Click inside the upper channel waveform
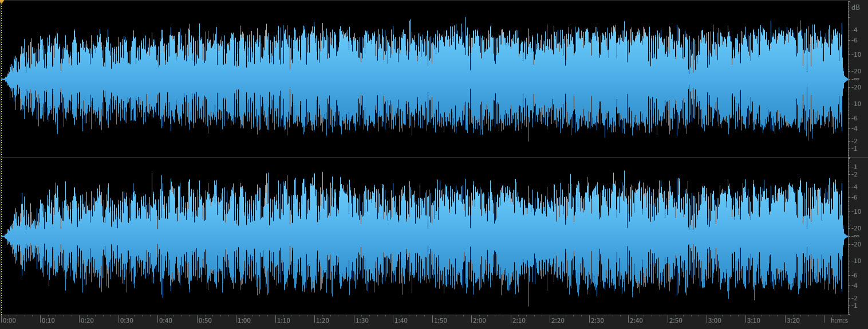This screenshot has width=868, height=329. [x=424, y=79]
